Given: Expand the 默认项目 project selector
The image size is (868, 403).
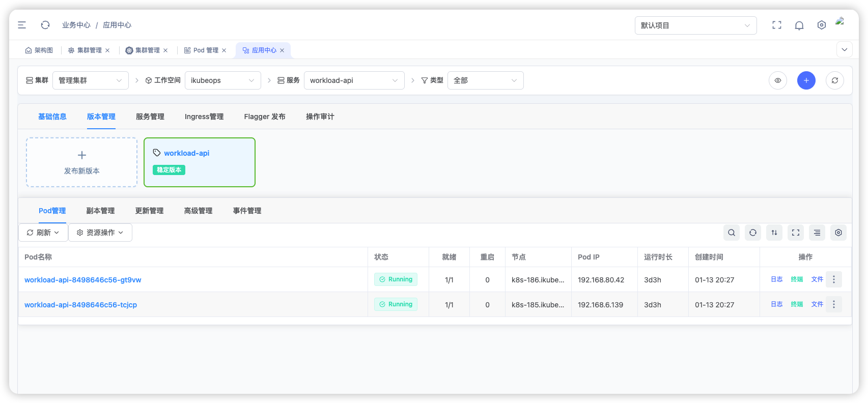Looking at the screenshot, I should point(695,25).
